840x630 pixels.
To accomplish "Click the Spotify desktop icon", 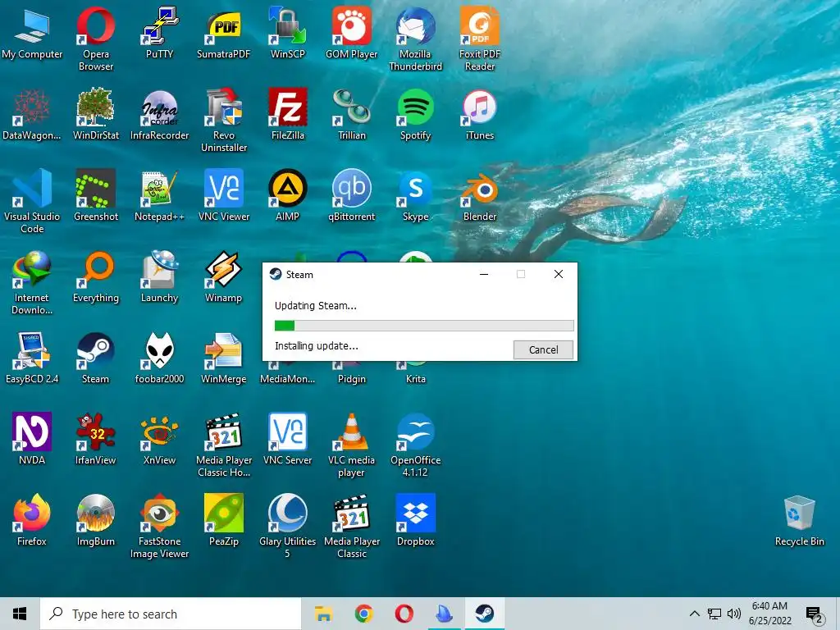I will point(416,114).
